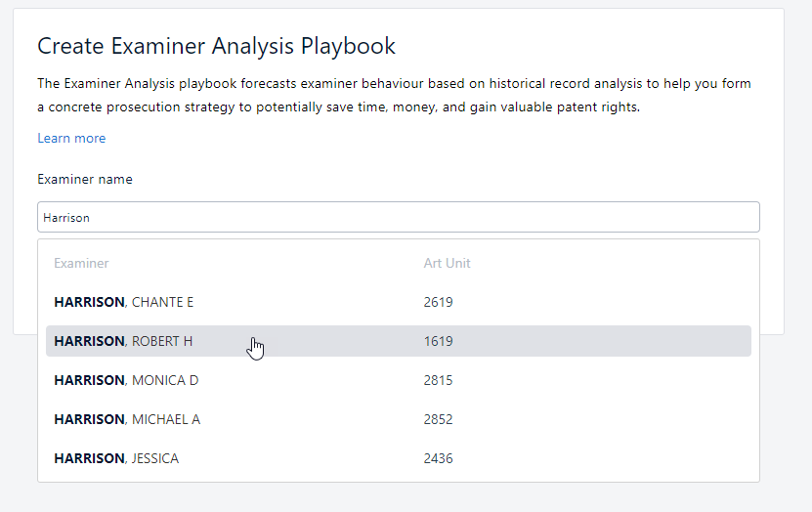Click the Examiner name input field

(398, 217)
